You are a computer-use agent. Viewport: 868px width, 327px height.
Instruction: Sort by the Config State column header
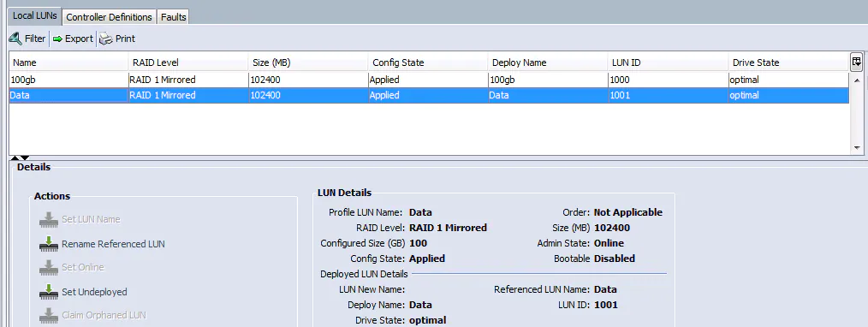pyautogui.click(x=428, y=62)
